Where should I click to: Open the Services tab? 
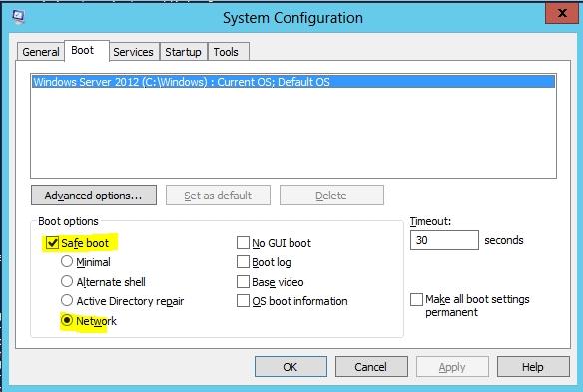133,52
